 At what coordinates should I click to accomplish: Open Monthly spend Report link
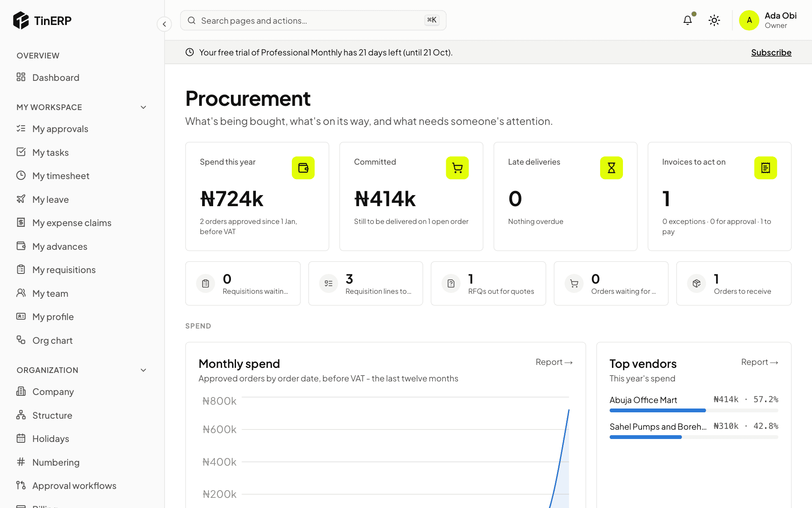(x=554, y=362)
